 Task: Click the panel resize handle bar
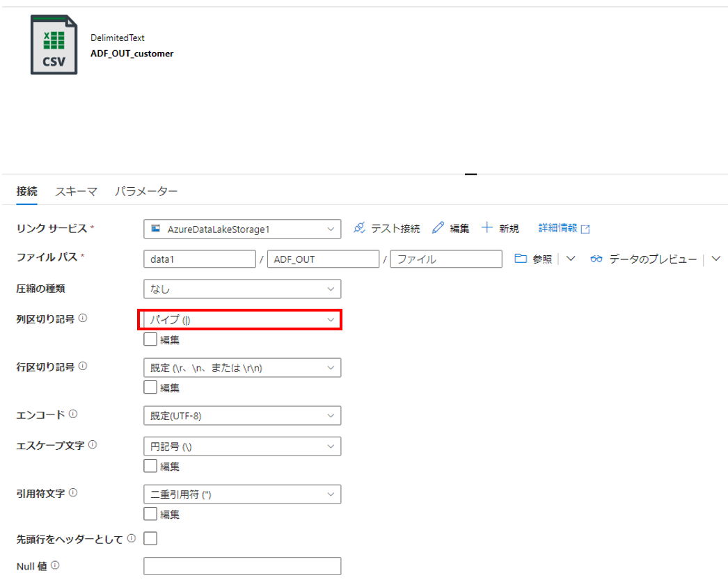[x=470, y=174]
